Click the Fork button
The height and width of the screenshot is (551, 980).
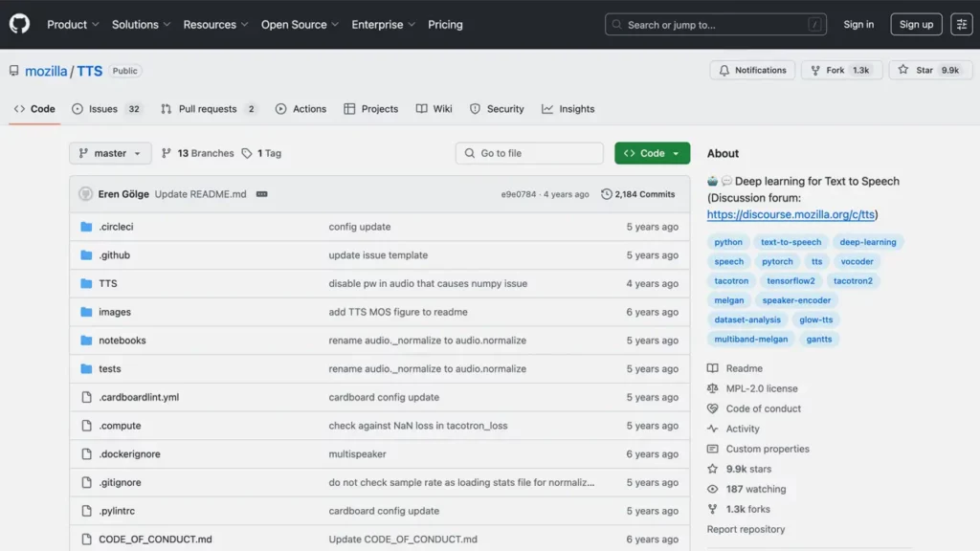tap(841, 70)
